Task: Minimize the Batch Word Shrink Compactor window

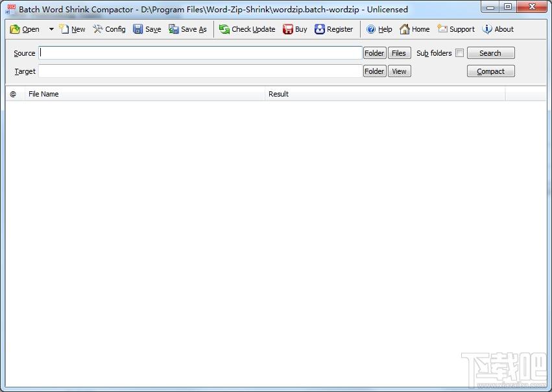Action: 490,7
